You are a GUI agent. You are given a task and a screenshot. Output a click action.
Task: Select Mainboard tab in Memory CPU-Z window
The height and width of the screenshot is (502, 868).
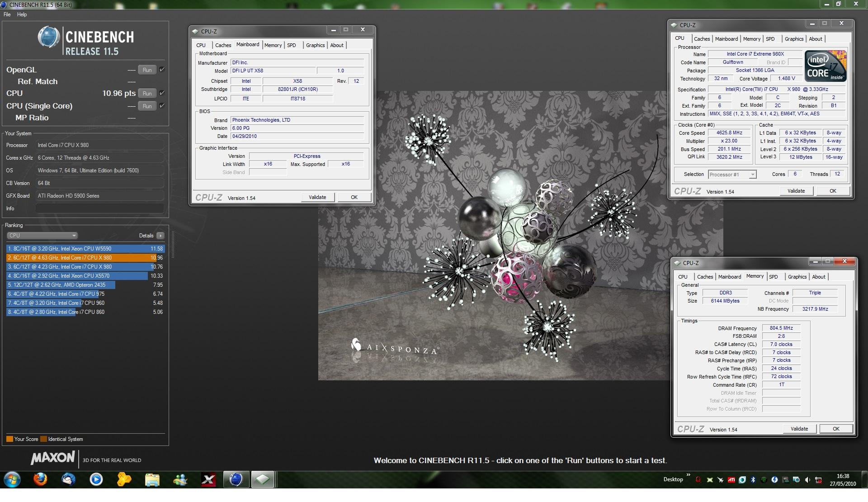tap(730, 277)
